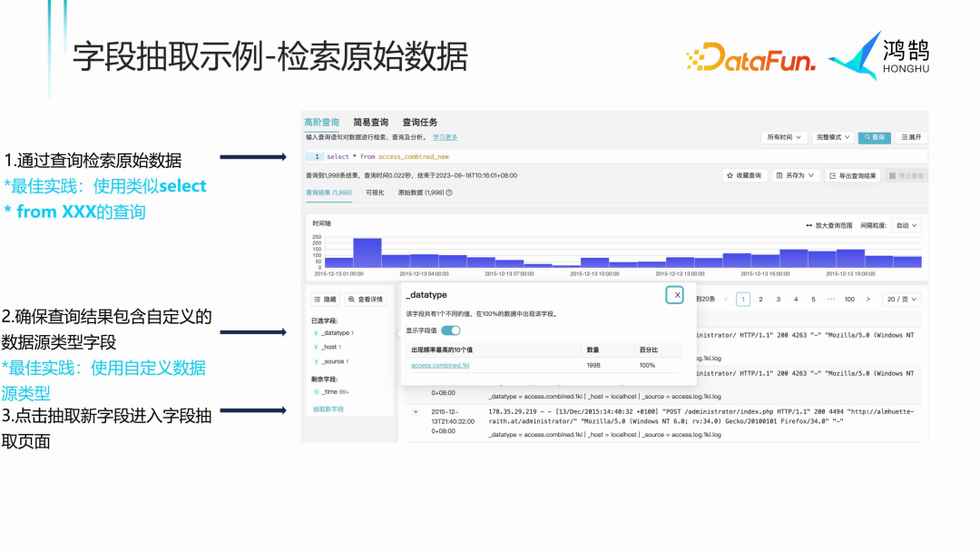Viewport: 980px width, 552px height.
Task: Export results using 导出查询结果
Action: 853,175
